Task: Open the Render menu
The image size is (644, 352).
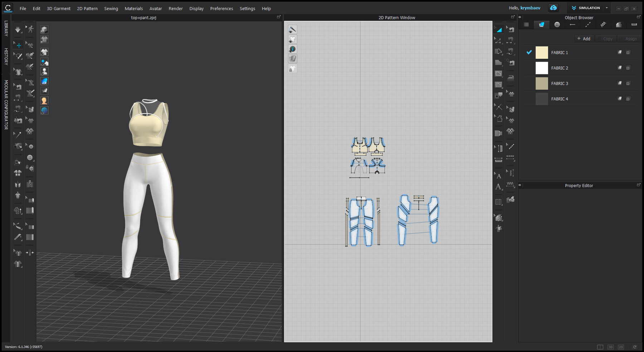Action: [x=176, y=9]
